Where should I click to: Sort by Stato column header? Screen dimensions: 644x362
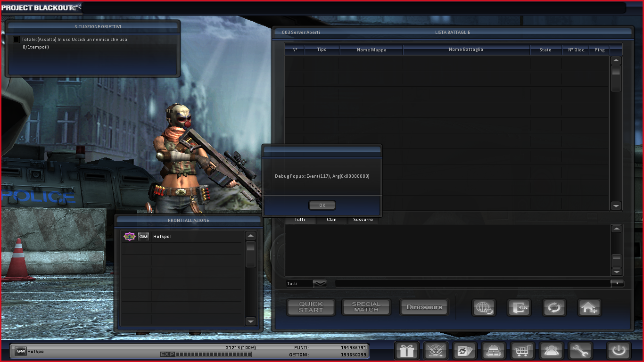point(545,49)
